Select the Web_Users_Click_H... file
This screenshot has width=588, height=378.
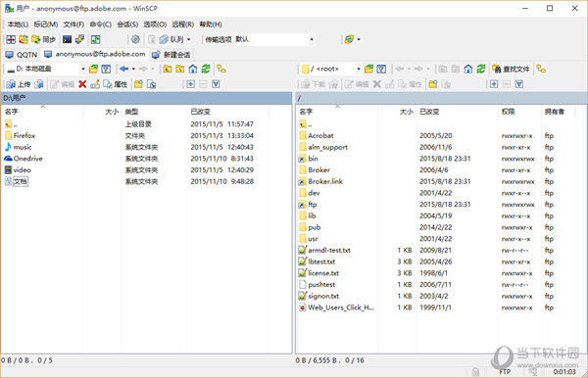coord(340,307)
